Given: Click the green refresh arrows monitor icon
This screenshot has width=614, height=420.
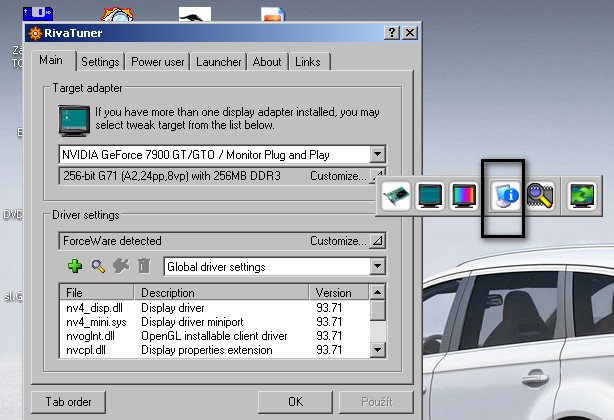Looking at the screenshot, I should coord(582,195).
